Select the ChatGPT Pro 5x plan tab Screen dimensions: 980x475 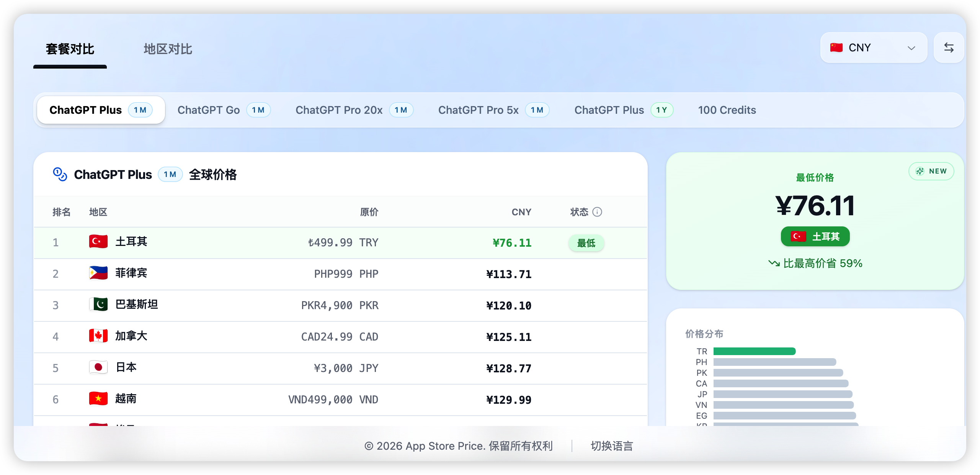[x=493, y=110]
